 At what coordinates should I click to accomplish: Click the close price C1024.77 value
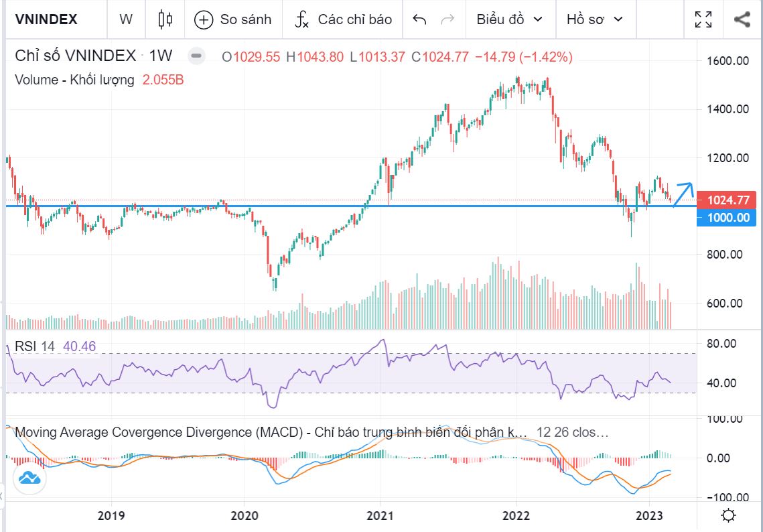click(x=440, y=57)
